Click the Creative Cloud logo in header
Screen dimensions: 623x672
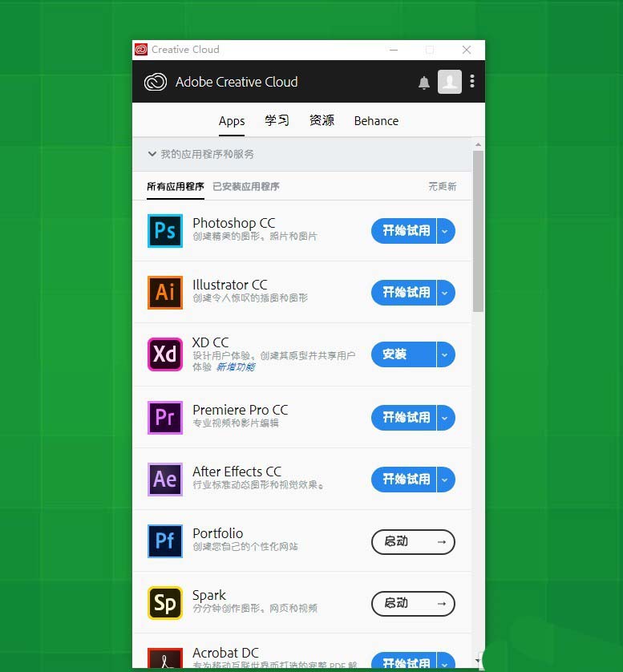click(x=155, y=82)
